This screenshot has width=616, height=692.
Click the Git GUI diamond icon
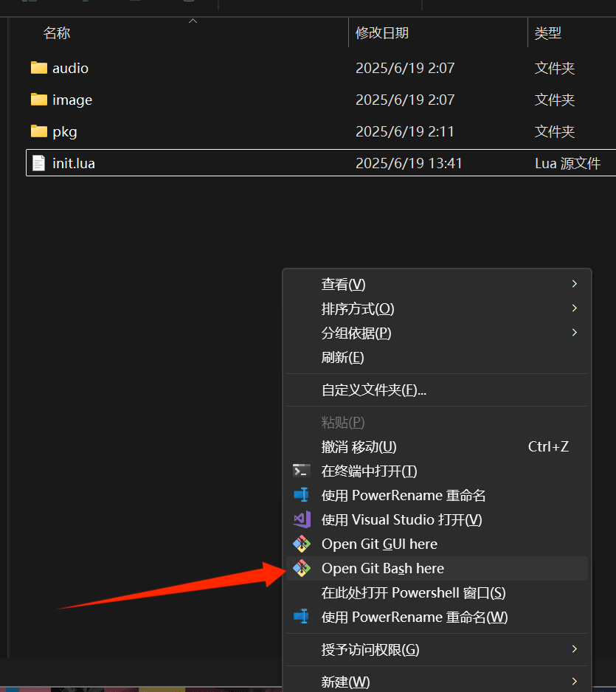(302, 544)
